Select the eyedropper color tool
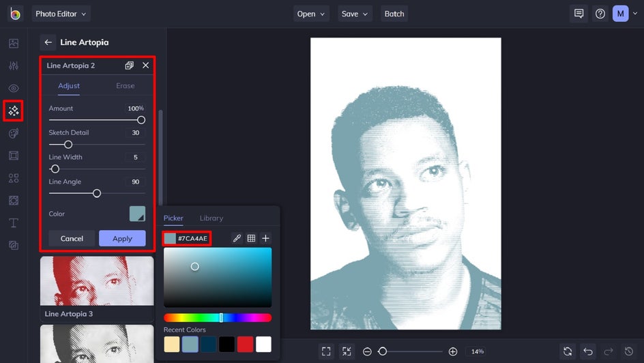This screenshot has height=363, width=644. click(x=237, y=238)
